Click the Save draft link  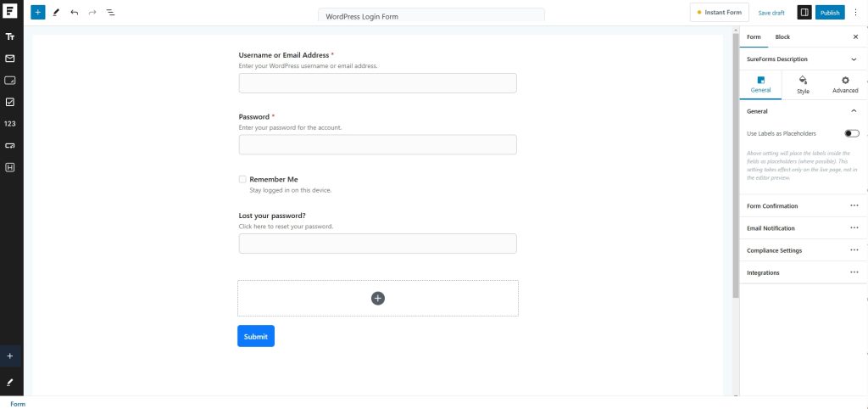click(x=771, y=13)
